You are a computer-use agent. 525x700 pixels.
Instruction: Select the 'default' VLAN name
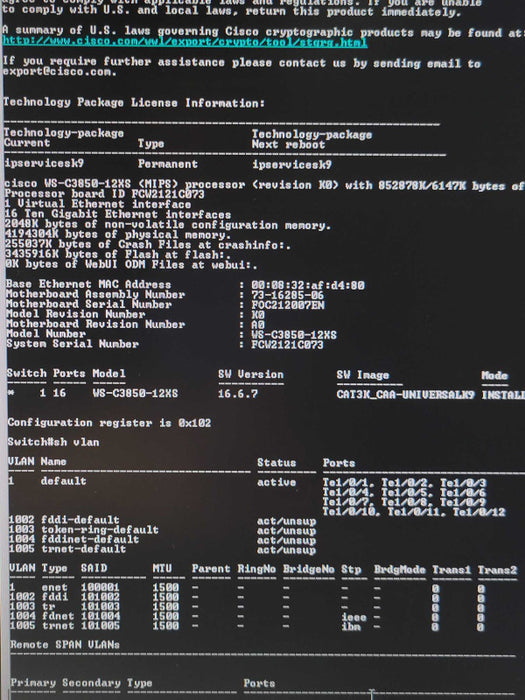tap(63, 481)
